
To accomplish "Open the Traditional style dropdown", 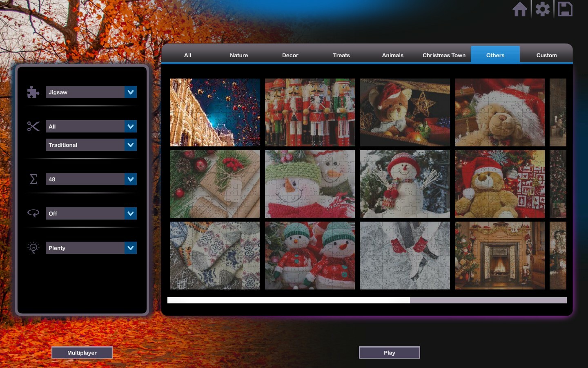I will 91,145.
